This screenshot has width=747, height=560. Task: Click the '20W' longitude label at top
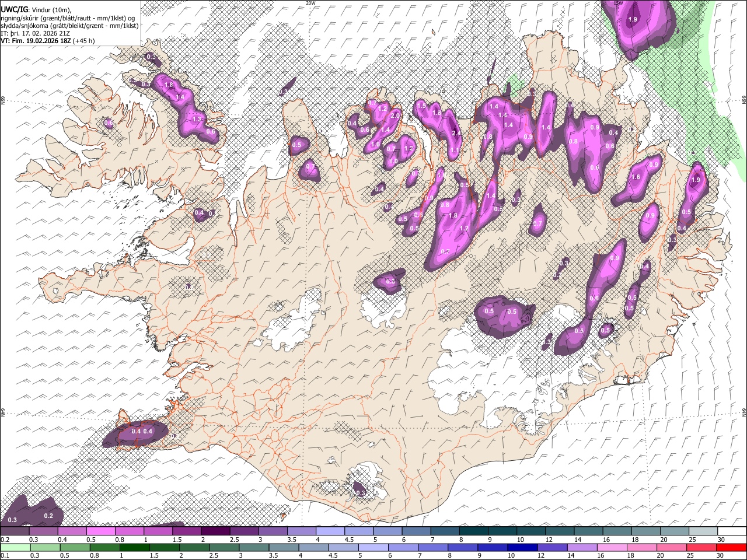click(310, 3)
